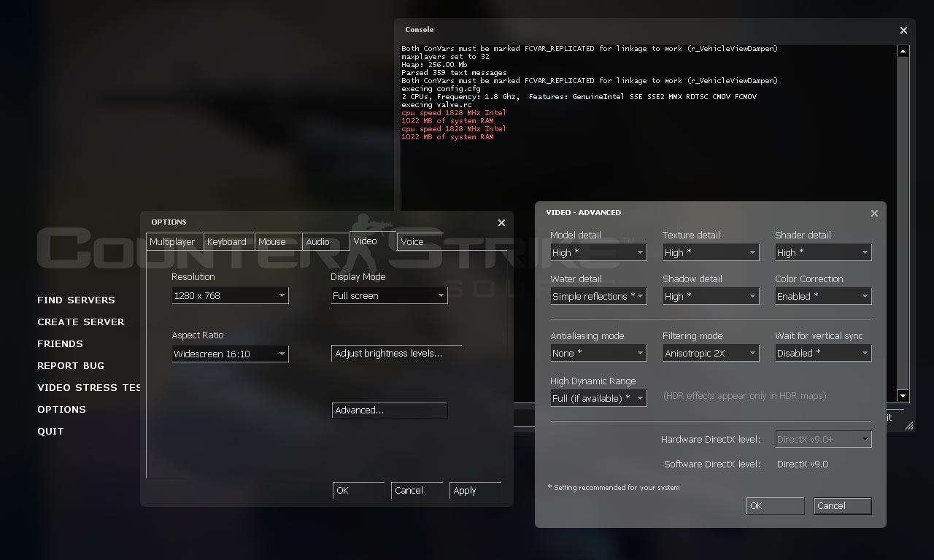934x560 pixels.
Task: Switch to the Audio tab
Action: coord(325,241)
